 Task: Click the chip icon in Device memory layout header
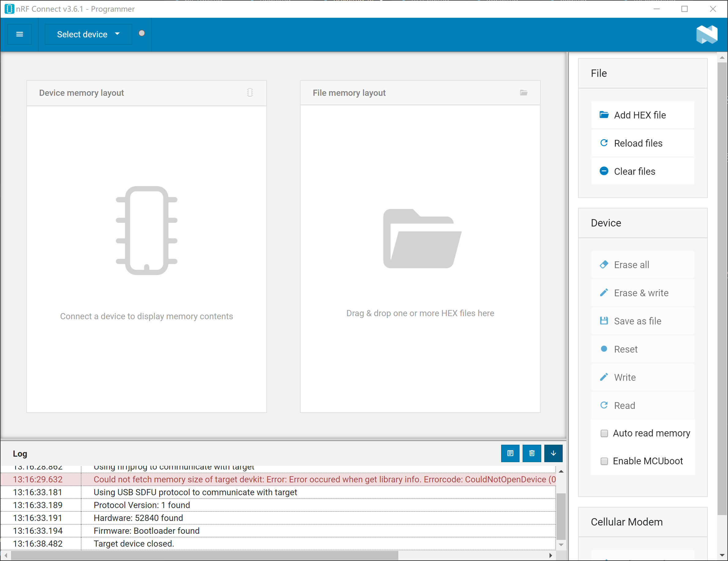point(250,93)
